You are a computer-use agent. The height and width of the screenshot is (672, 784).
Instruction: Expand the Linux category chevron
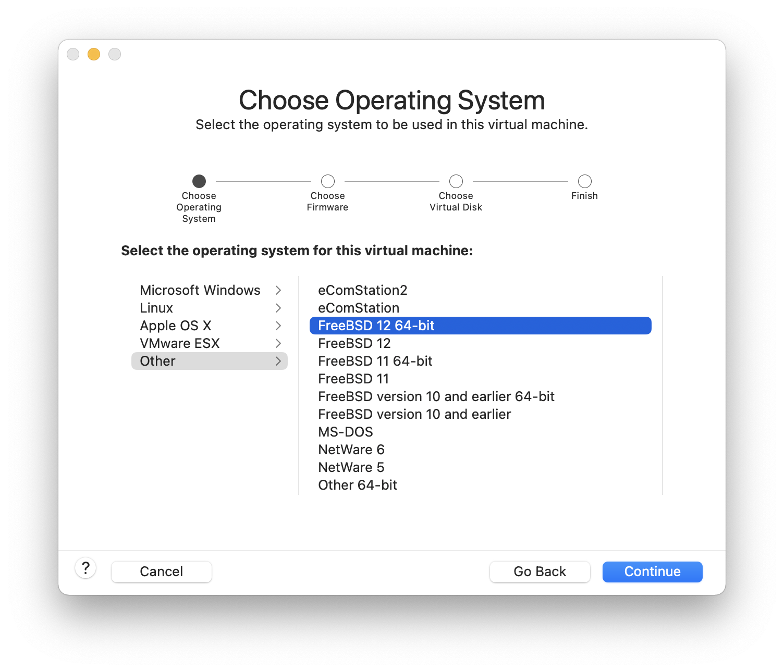279,308
